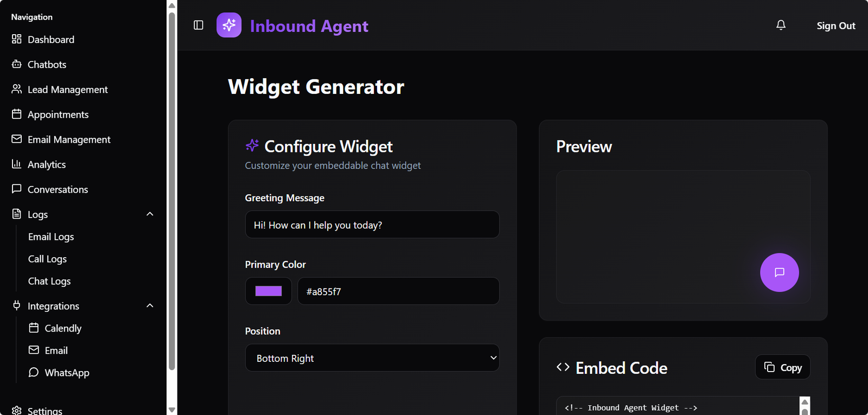868x415 pixels.
Task: Click the purple chat bubble preview button
Action: [x=779, y=272]
